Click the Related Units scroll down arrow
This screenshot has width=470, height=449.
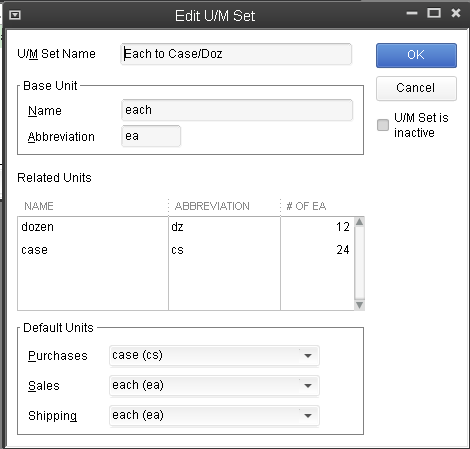pyautogui.click(x=359, y=305)
